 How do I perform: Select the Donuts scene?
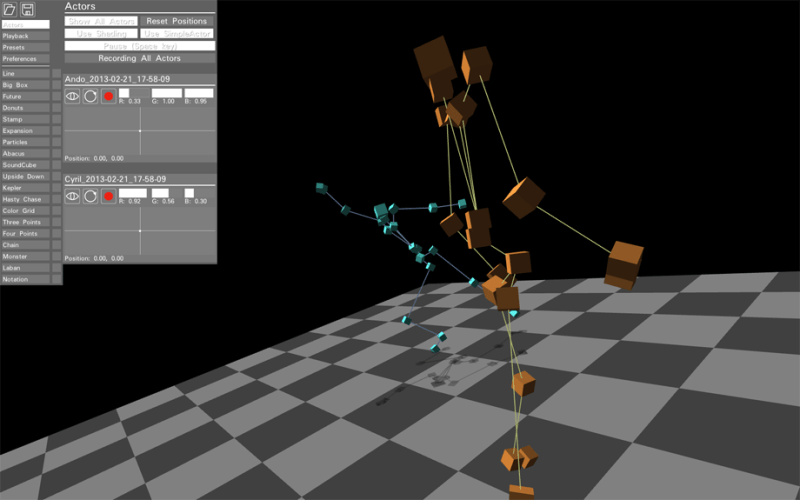point(26,108)
